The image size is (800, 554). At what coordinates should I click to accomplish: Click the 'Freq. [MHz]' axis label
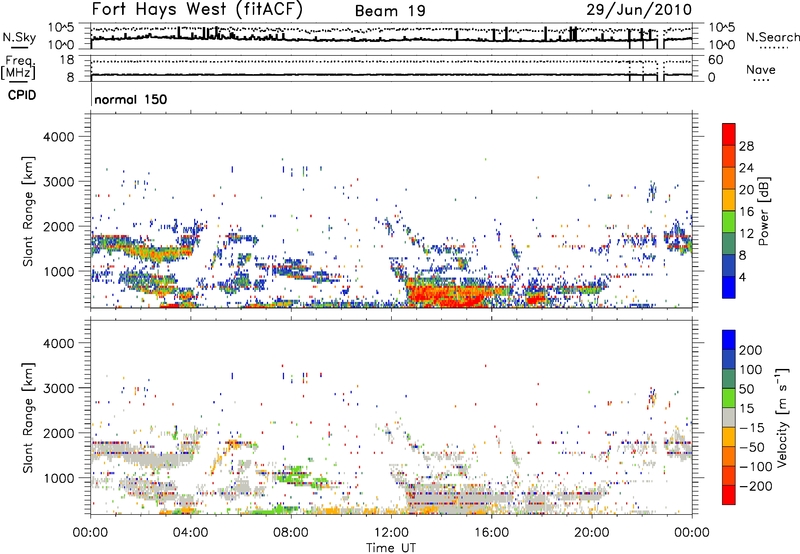[x=18, y=67]
